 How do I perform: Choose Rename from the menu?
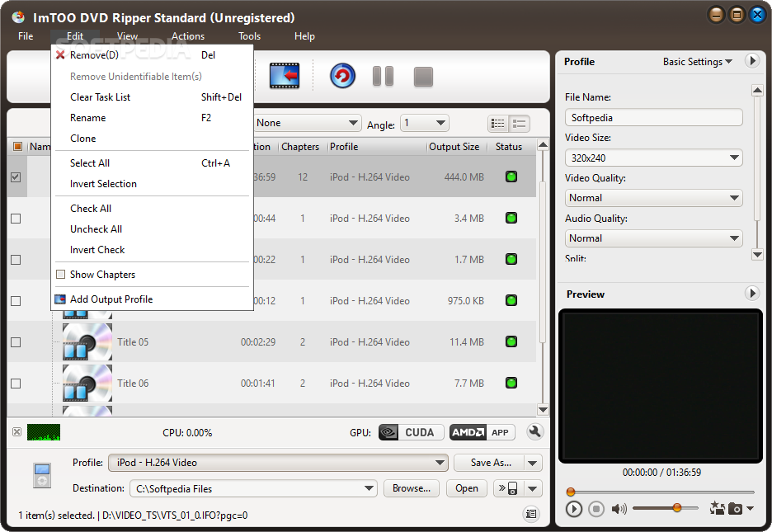(152, 118)
